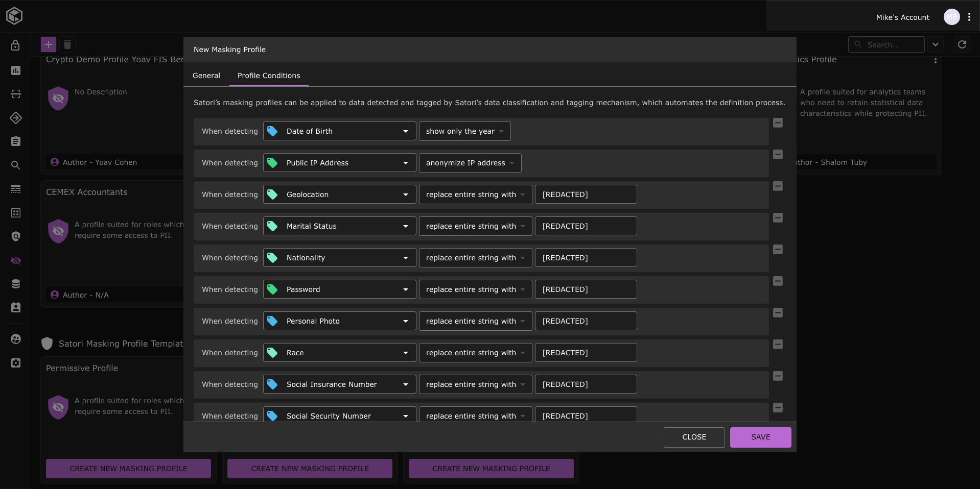
Task: Remove the Password condition using minus button
Action: (778, 281)
